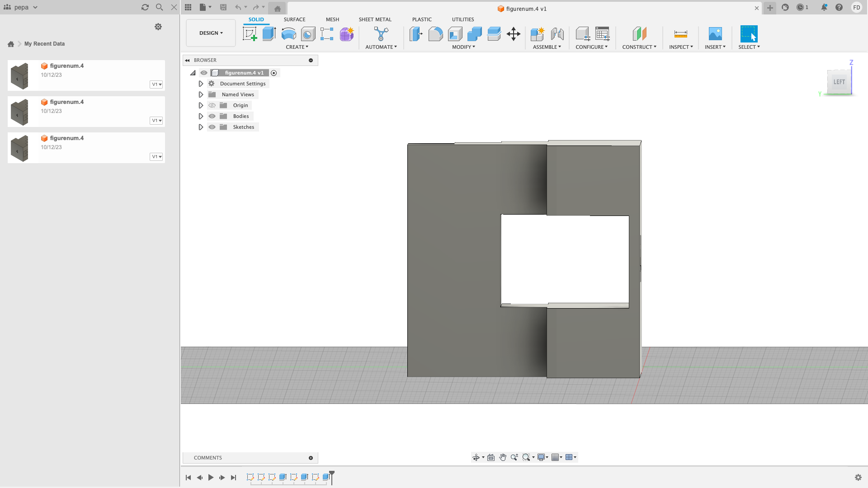Open the notifications bell
The width and height of the screenshot is (868, 488).
click(x=824, y=7)
